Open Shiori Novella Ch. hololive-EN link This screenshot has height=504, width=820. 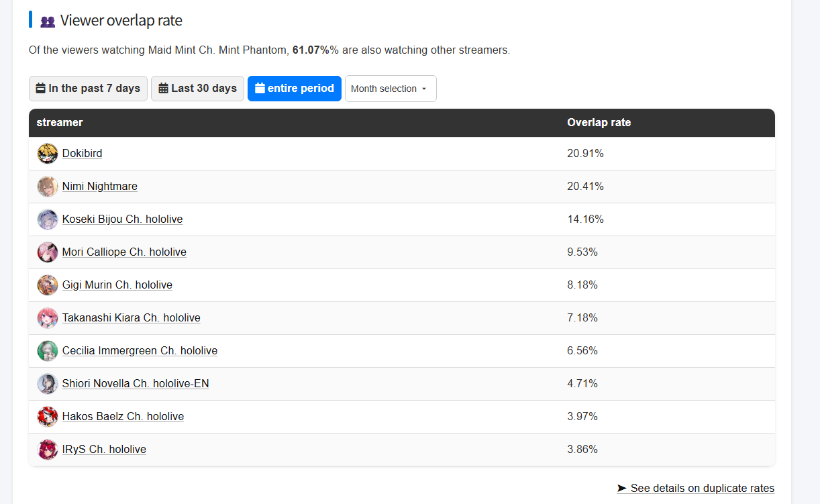(136, 384)
